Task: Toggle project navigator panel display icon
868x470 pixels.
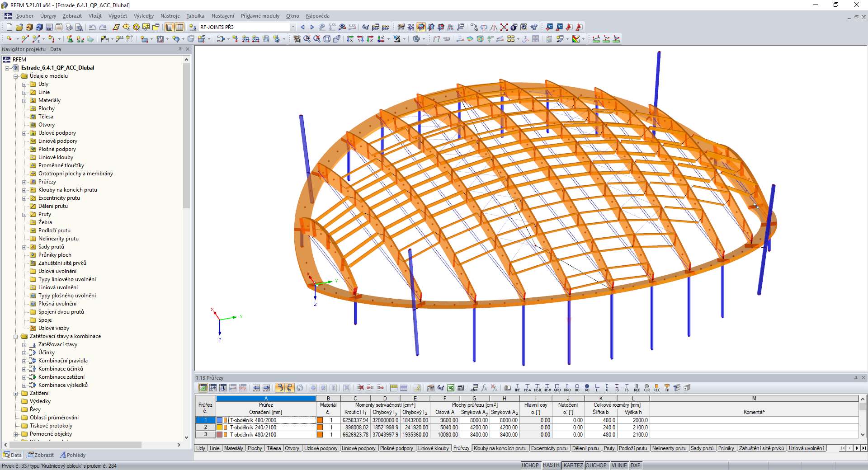Action: click(169, 27)
